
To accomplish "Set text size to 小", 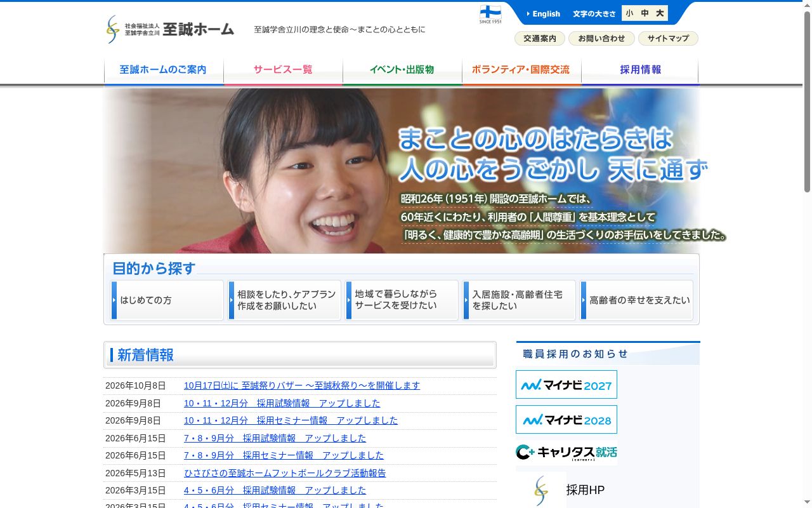I will click(x=629, y=13).
